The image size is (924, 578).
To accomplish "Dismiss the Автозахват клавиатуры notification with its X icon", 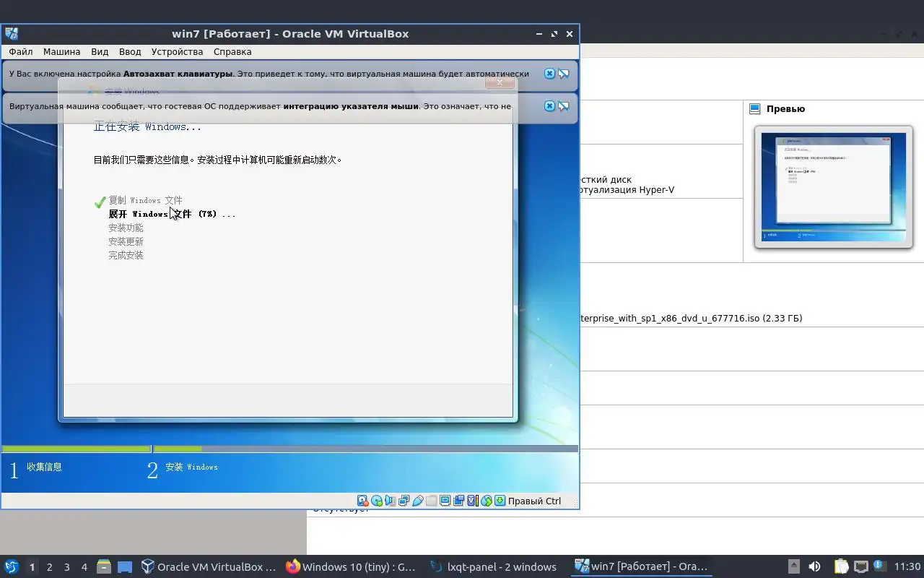I will [549, 74].
